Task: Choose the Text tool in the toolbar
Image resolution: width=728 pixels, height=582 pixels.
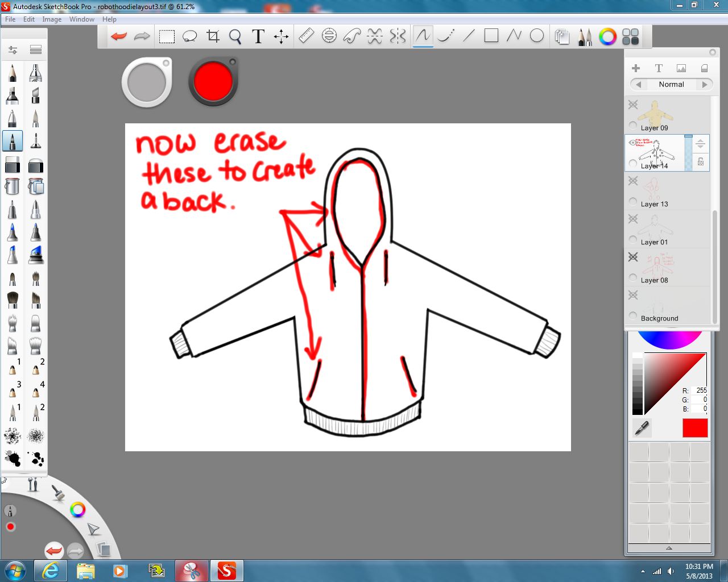Action: [258, 36]
